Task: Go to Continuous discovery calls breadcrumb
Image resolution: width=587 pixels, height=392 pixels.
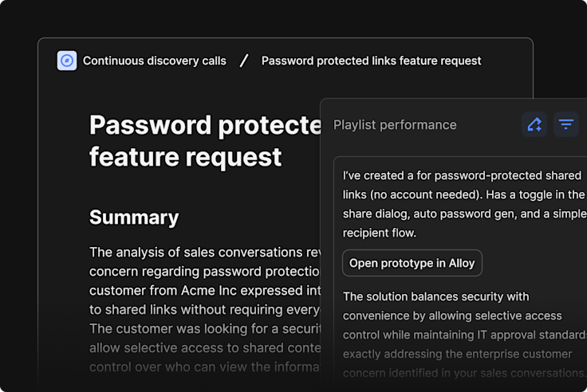Action: tap(155, 61)
